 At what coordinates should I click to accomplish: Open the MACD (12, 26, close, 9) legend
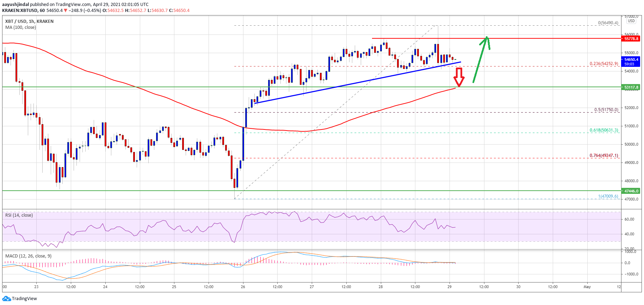(28, 256)
